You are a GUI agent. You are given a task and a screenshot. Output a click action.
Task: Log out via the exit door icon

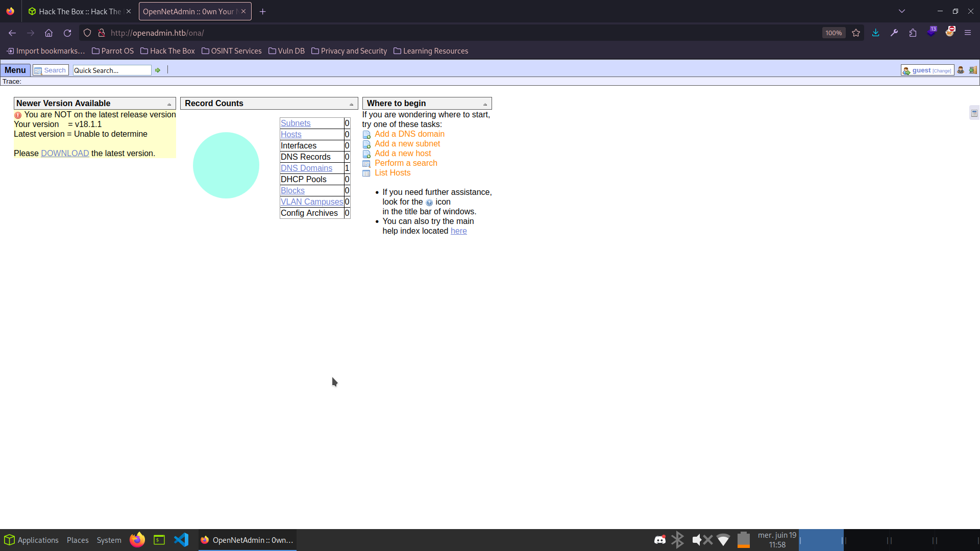coord(973,70)
